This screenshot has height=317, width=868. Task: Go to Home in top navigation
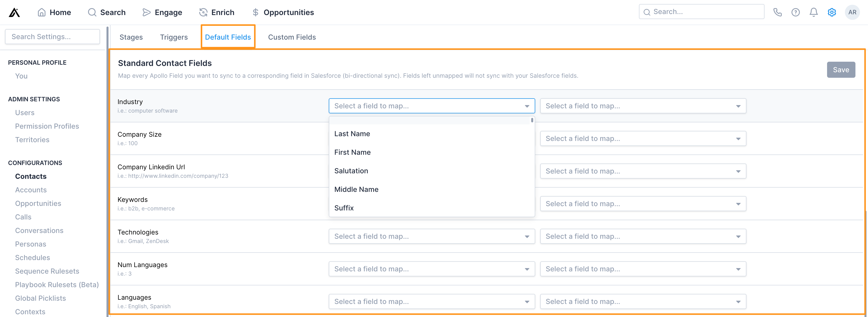54,13
